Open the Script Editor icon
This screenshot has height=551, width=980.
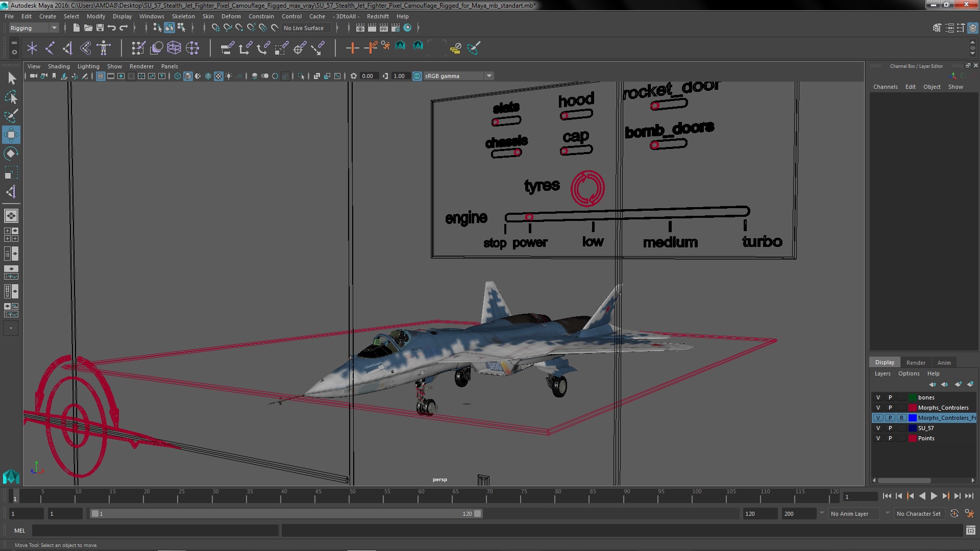pos(970,531)
